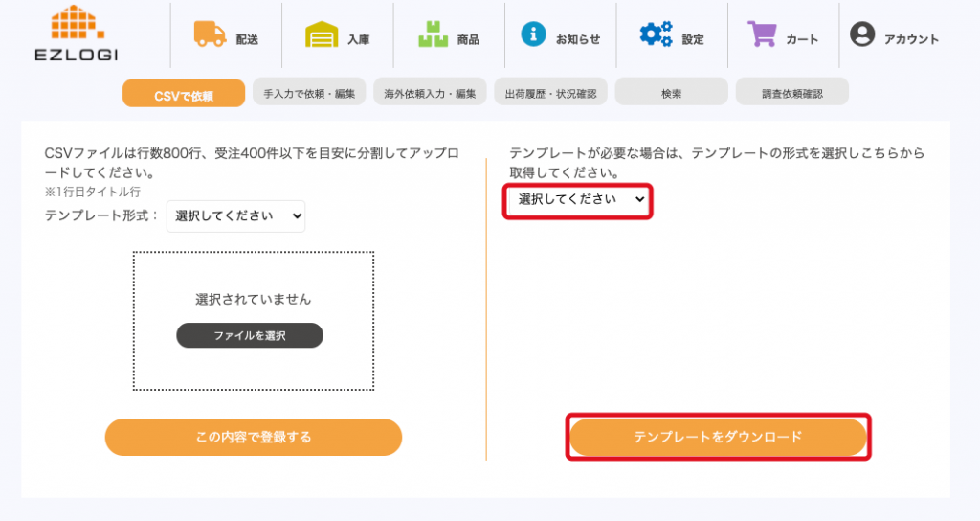The image size is (980, 521).
Task: Click the blue settings gears icon
Action: (x=656, y=34)
